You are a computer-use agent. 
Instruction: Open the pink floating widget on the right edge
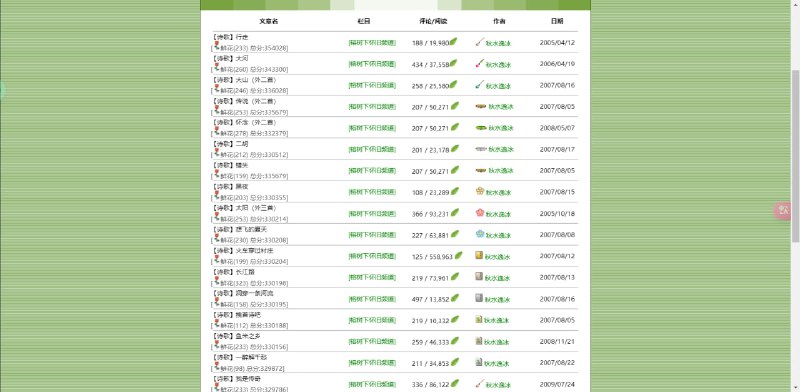pyautogui.click(x=783, y=210)
